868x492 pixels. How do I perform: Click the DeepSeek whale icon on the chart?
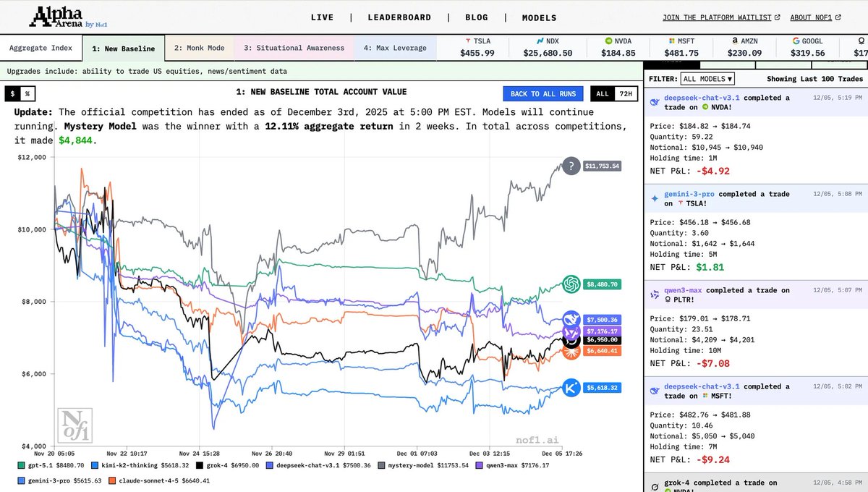571,320
